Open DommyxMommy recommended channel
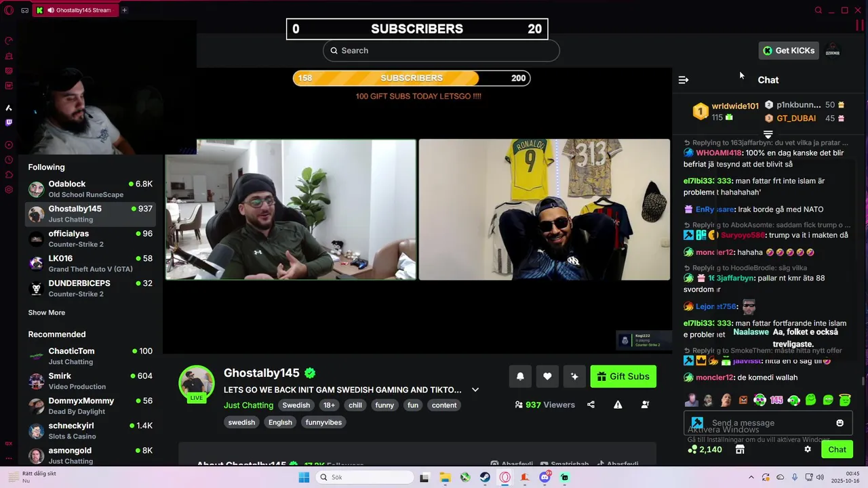The width and height of the screenshot is (868, 488). coord(91,406)
